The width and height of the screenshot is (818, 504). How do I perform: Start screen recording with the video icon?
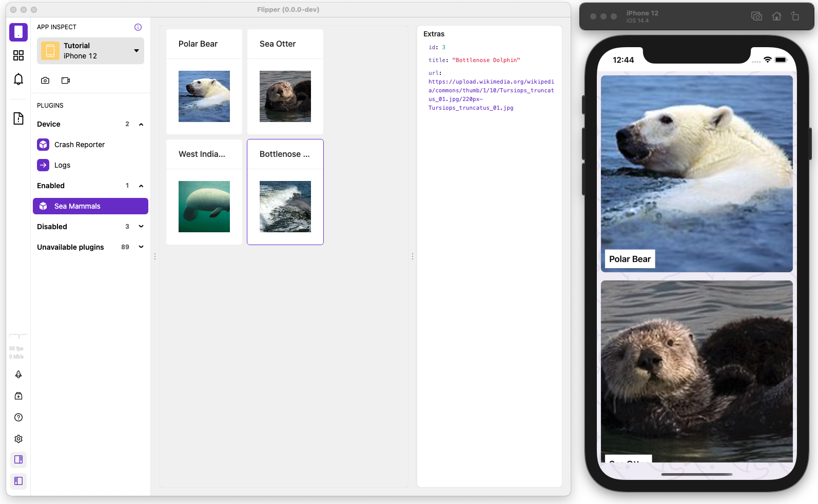(66, 80)
